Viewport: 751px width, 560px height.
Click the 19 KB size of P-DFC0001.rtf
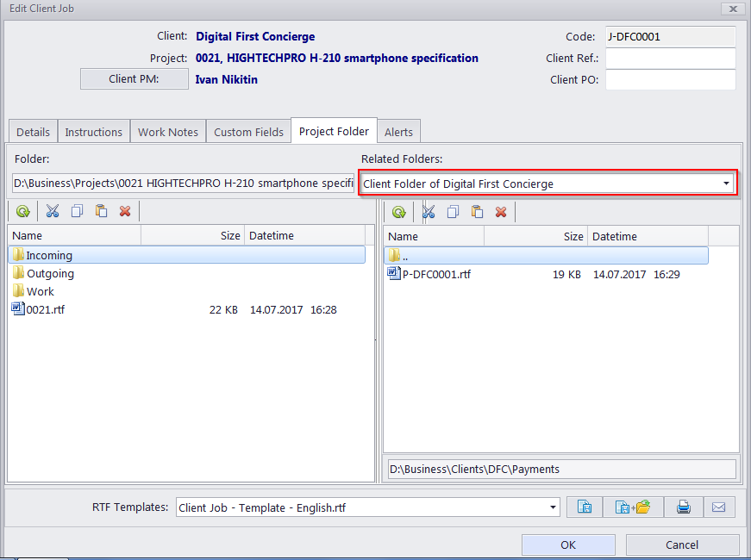(566, 274)
